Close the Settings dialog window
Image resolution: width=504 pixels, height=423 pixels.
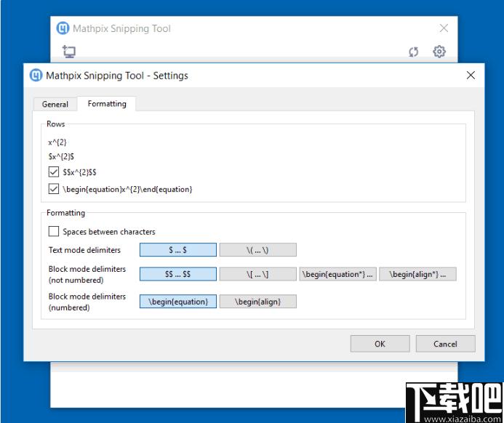pyautogui.click(x=471, y=76)
